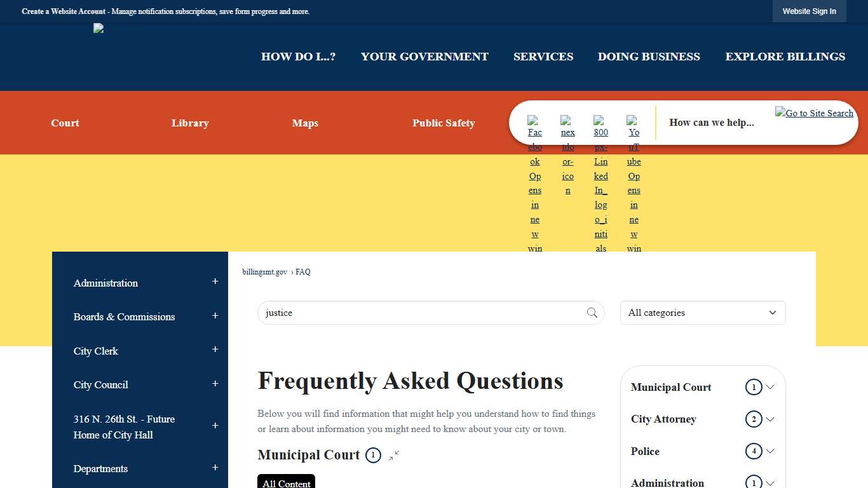Click the Website Sign In button
Screen dimensions: 868x488
pos(809,11)
